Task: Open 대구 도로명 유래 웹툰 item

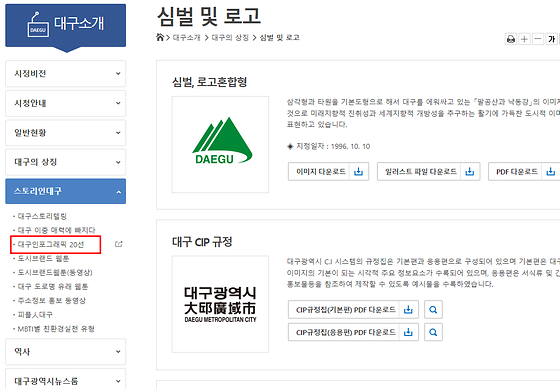Action: click(x=52, y=286)
